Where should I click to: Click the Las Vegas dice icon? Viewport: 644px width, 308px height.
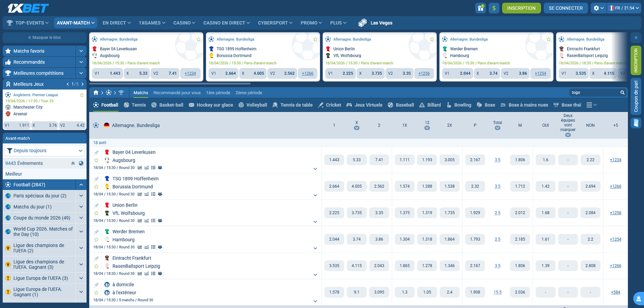pyautogui.click(x=362, y=23)
